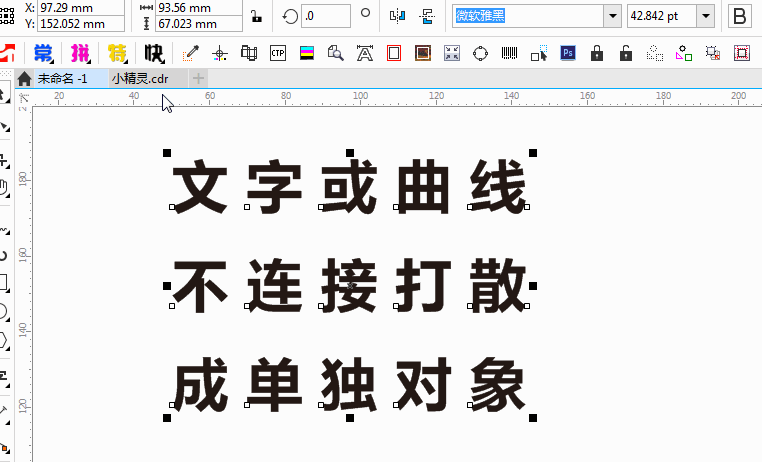Image resolution: width=762 pixels, height=462 pixels.
Task: Click the overlapping squares with red X icon
Action: click(713, 53)
